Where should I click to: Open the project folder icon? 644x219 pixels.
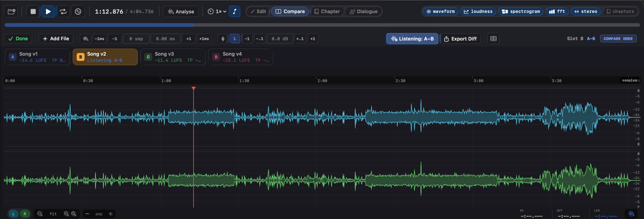pyautogui.click(x=12, y=11)
